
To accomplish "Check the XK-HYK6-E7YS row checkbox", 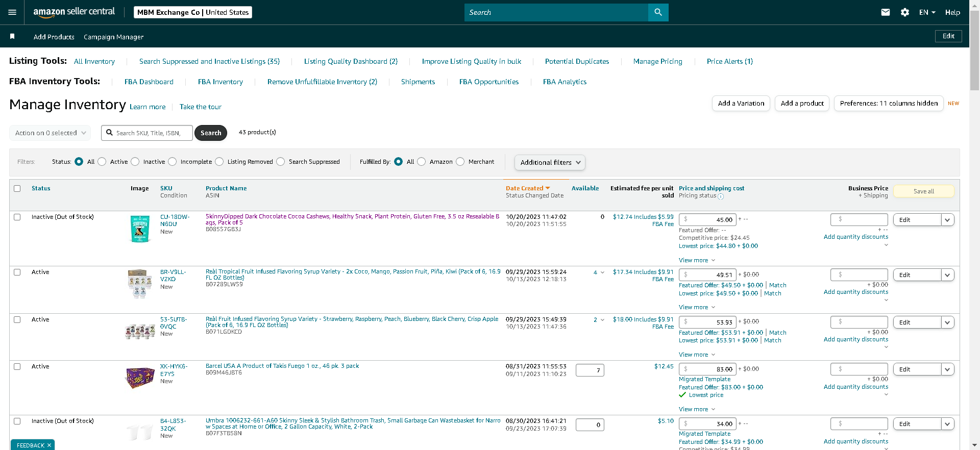I will click(17, 366).
